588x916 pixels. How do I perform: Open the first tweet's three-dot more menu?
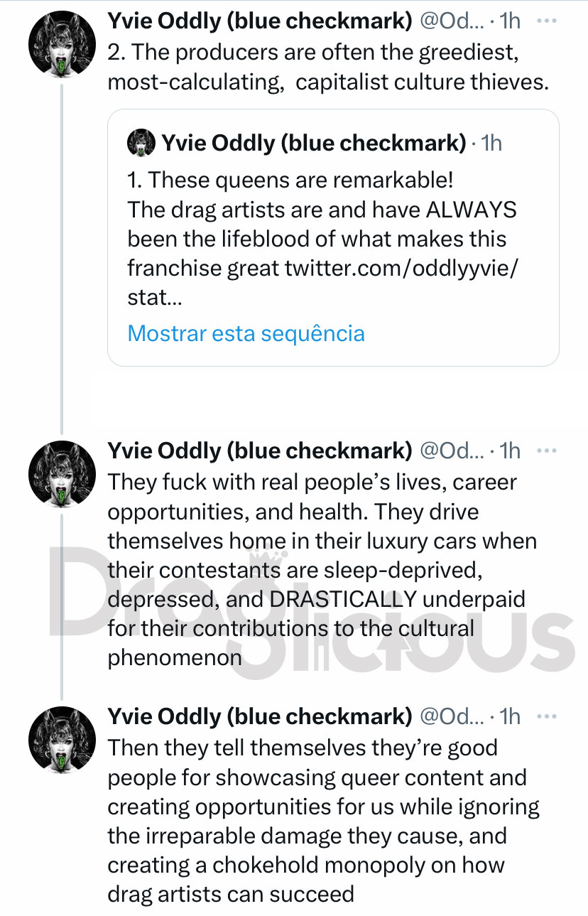coord(547,21)
